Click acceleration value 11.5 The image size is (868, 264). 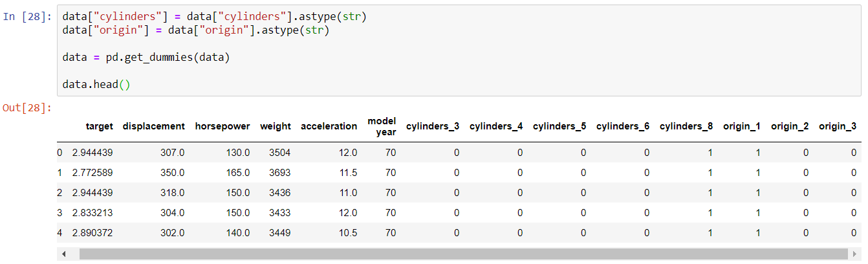coord(347,173)
